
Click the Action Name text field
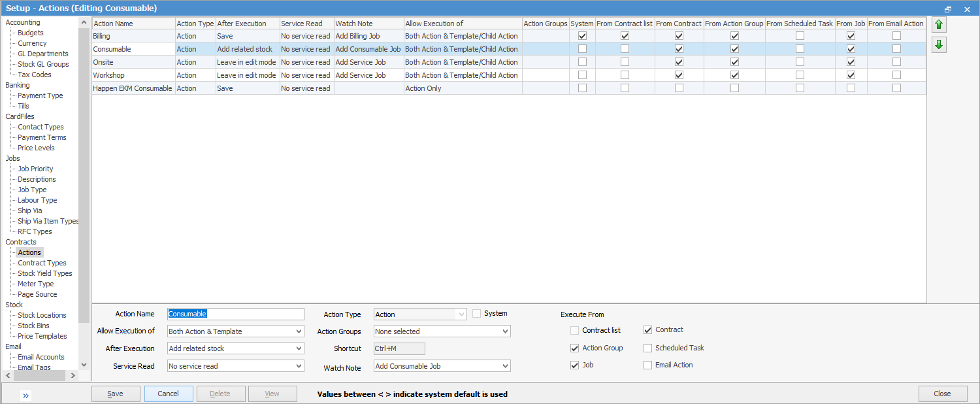pos(235,314)
